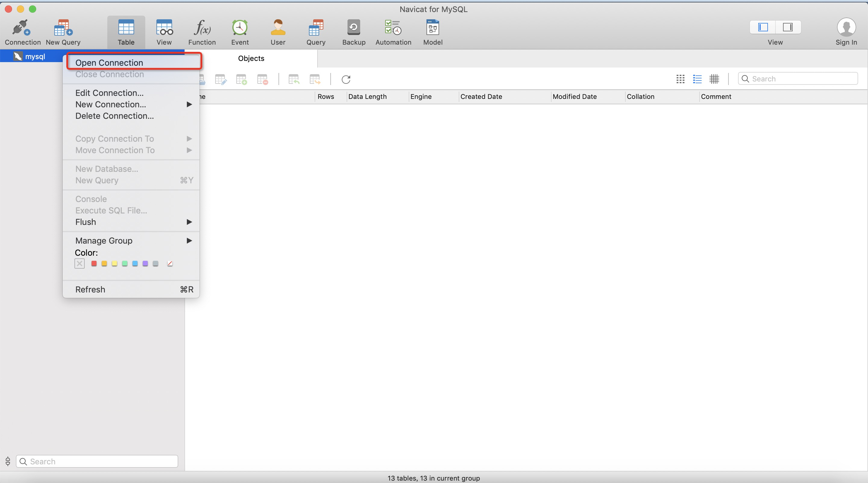Select red color swatch for connection
Viewport: 868px width, 483px height.
tap(93, 264)
